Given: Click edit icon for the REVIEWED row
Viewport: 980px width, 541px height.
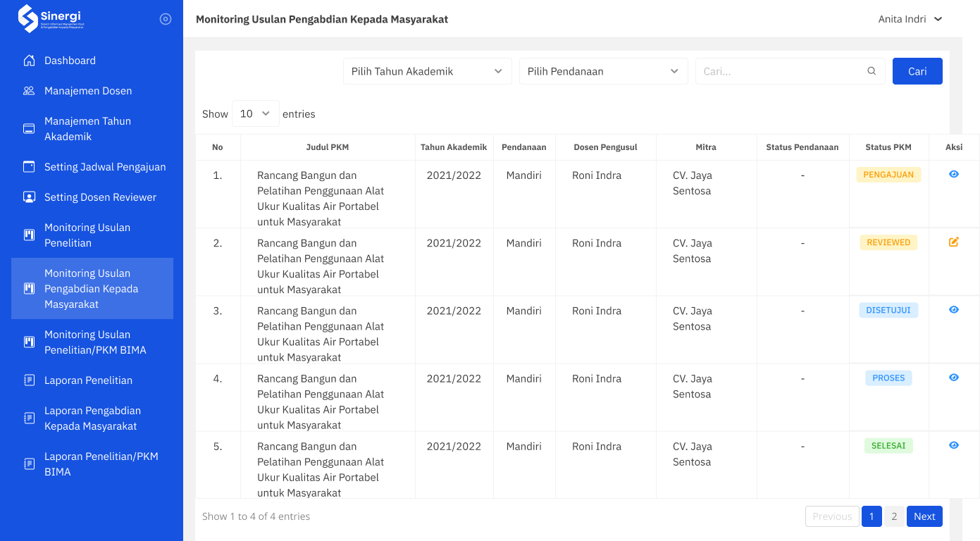Looking at the screenshot, I should (x=954, y=242).
